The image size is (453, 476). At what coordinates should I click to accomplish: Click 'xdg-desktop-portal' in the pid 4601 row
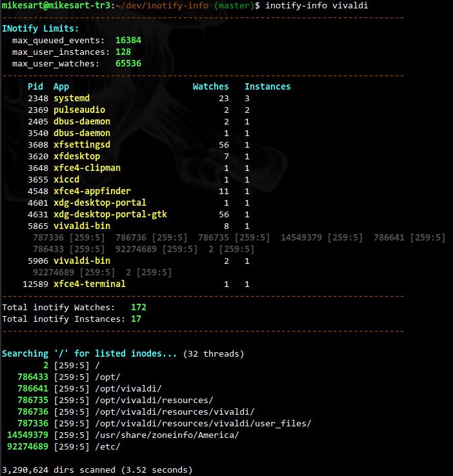100,203
